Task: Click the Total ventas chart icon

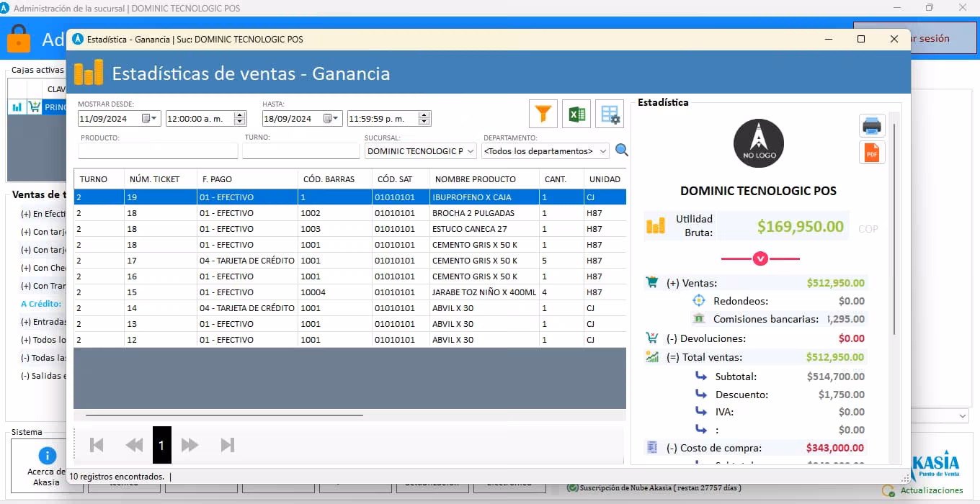Action: pos(652,356)
